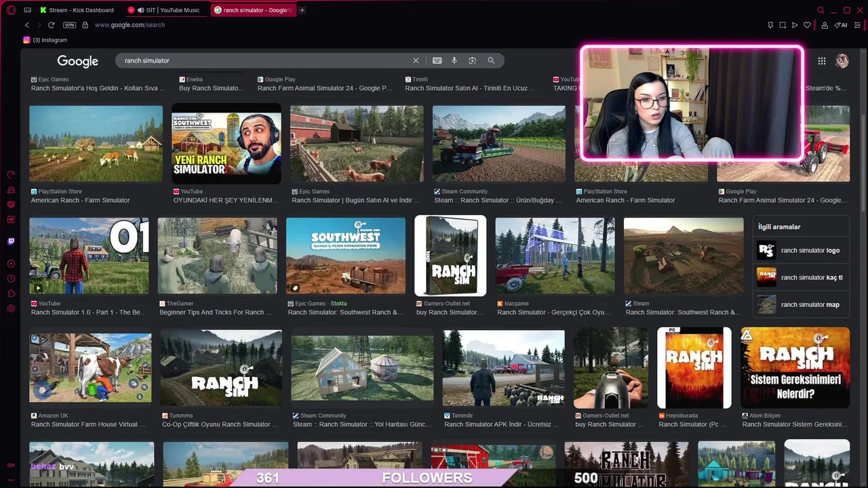Clear the search query with X
Viewport: 868px width, 488px height.
tap(416, 60)
